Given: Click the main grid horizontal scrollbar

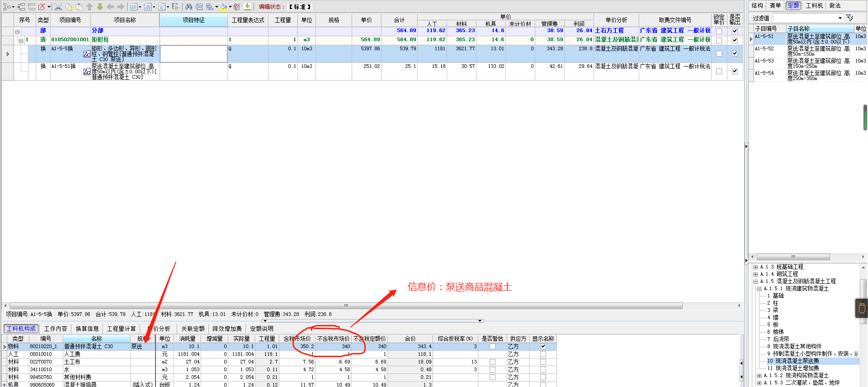Looking at the screenshot, I should [346, 306].
